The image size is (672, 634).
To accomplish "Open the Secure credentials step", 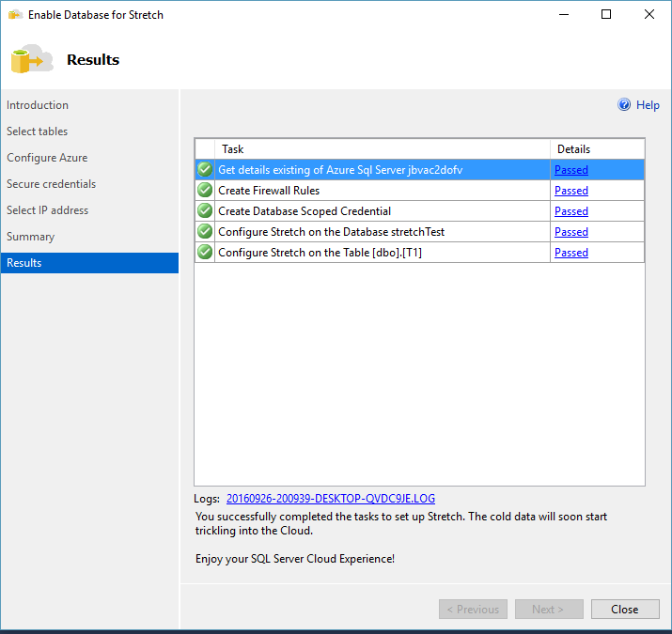I will [51, 184].
